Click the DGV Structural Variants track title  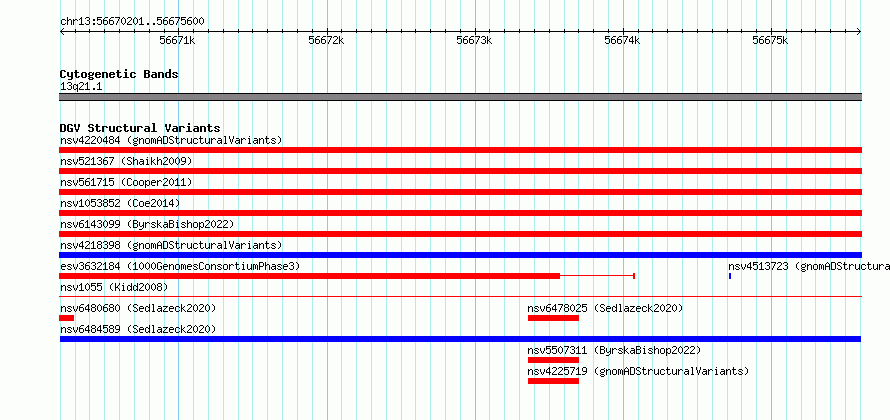(x=140, y=128)
